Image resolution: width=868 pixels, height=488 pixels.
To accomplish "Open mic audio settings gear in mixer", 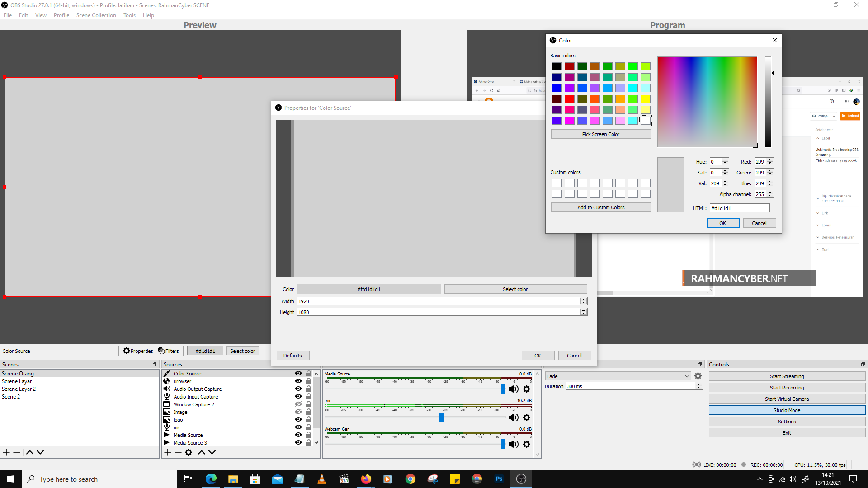I will [x=527, y=418].
